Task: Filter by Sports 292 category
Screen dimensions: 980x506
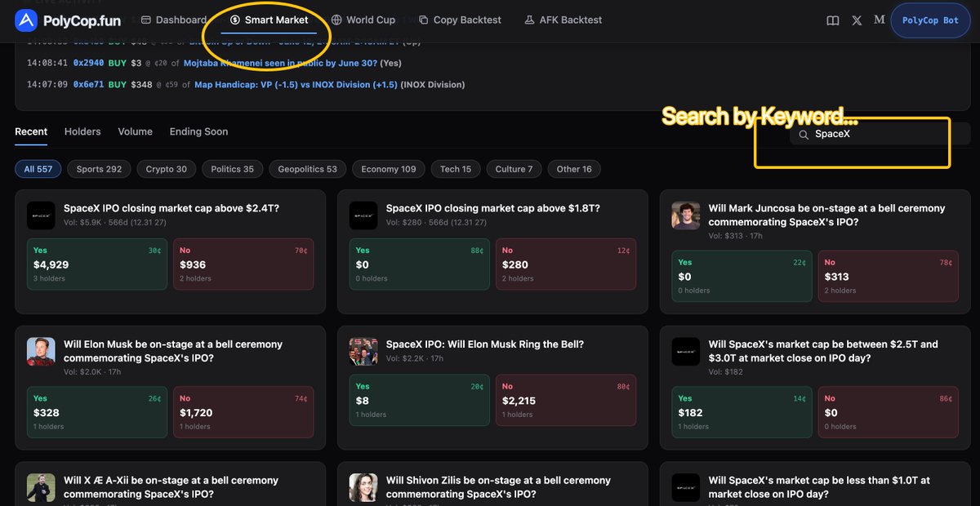Action: pyautogui.click(x=99, y=169)
